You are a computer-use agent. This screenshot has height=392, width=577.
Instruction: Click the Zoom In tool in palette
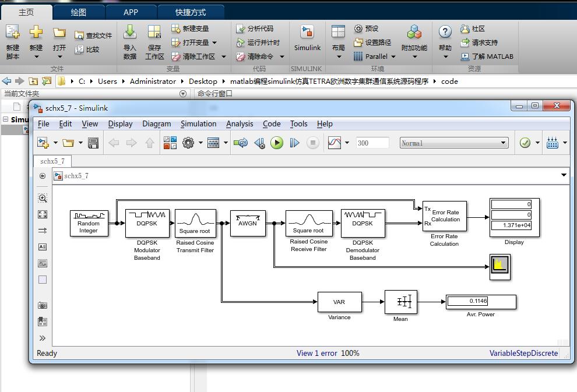[x=43, y=198]
